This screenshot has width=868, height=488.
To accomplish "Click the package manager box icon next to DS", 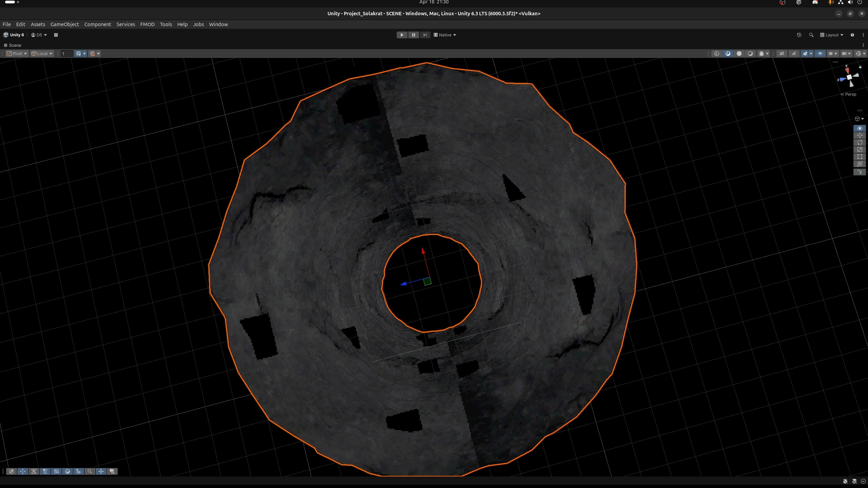I will click(x=56, y=35).
